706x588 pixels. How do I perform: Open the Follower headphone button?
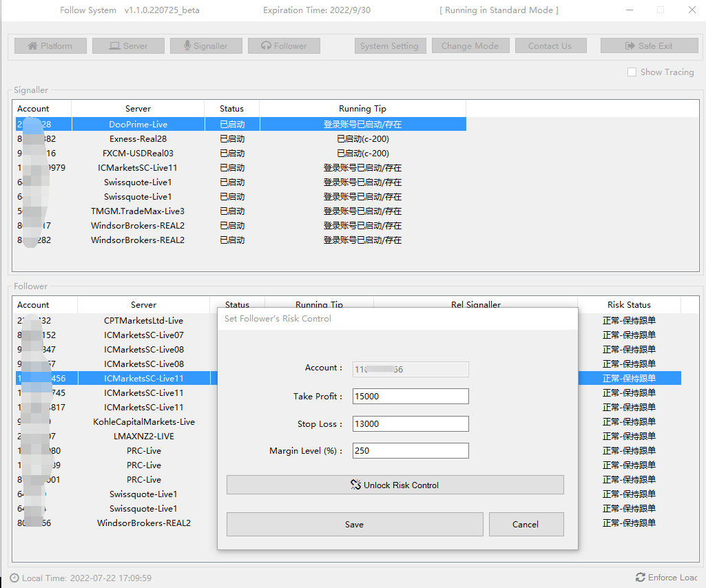[284, 46]
